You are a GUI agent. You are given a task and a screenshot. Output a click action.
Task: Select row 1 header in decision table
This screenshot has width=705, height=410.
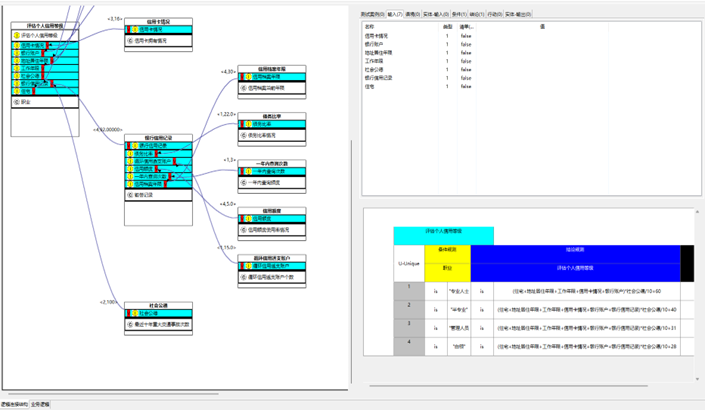[408, 291]
